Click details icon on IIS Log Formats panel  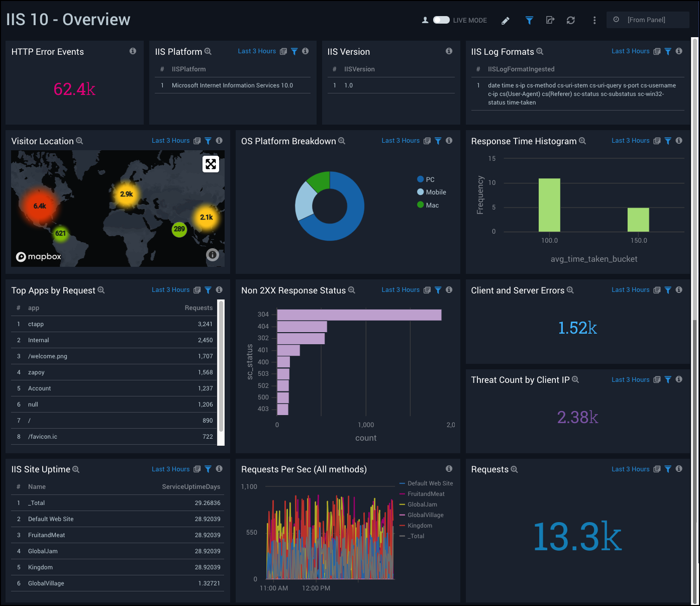tap(657, 51)
